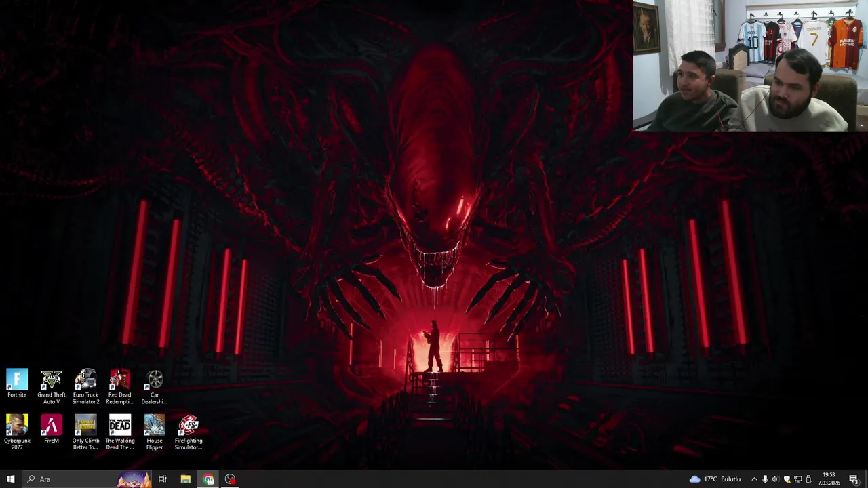Open the volume speaker control
The image size is (868, 488).
tap(776, 479)
